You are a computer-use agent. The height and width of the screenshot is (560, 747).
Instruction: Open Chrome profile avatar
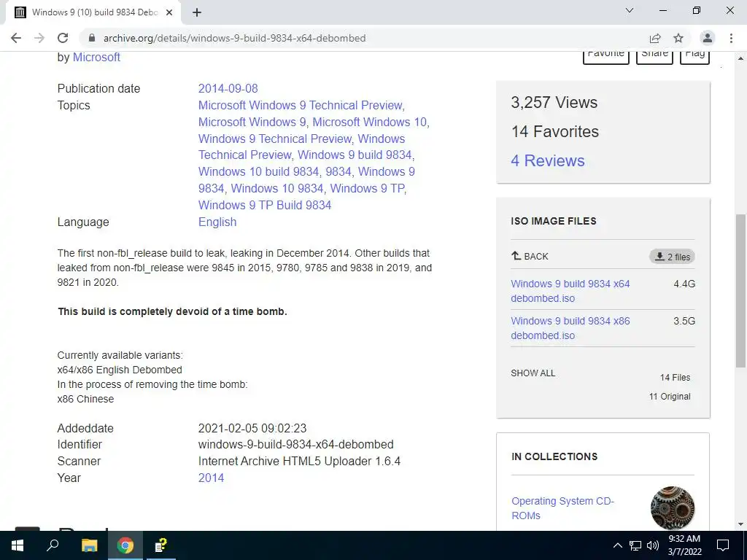tap(708, 38)
